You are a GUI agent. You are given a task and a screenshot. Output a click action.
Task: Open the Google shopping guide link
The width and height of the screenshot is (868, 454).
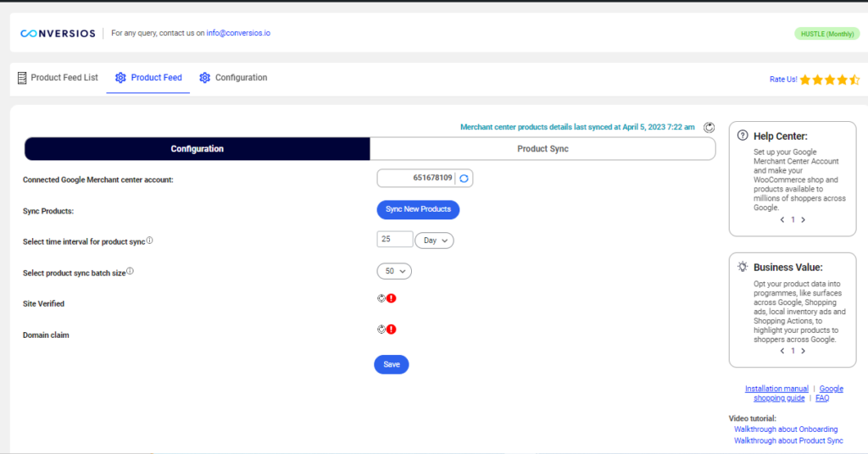coord(798,393)
